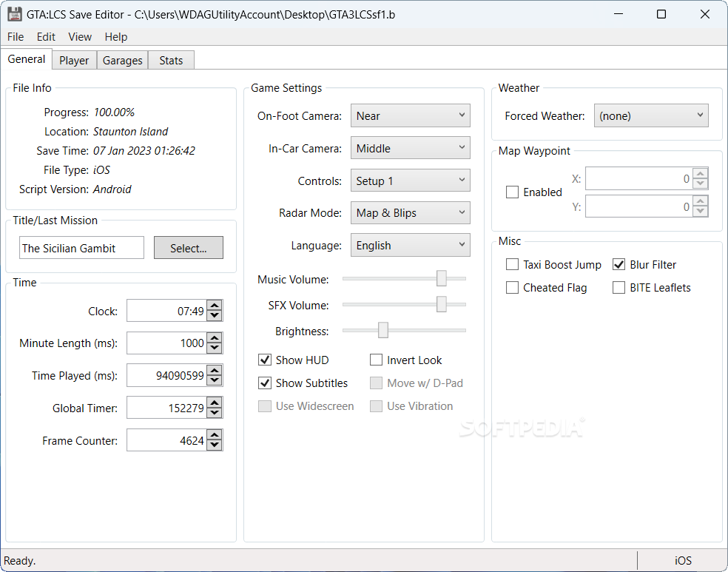The image size is (728, 572).
Task: Click the 100.00% progress value
Action: coord(114,112)
